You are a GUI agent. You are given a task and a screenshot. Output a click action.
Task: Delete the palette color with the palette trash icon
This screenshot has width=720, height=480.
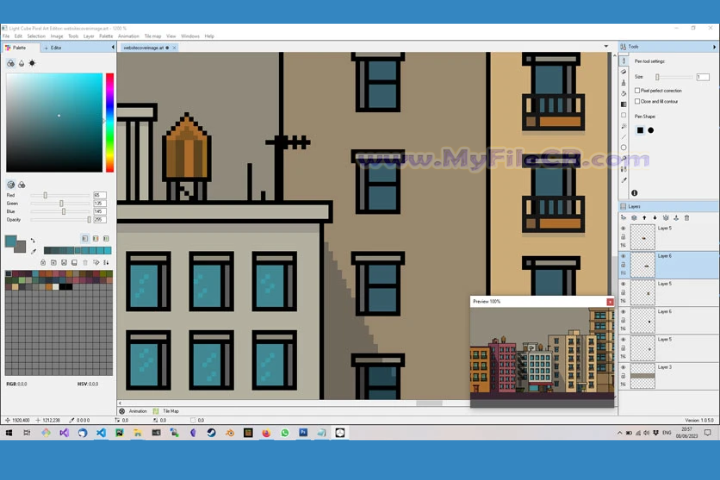(x=85, y=263)
